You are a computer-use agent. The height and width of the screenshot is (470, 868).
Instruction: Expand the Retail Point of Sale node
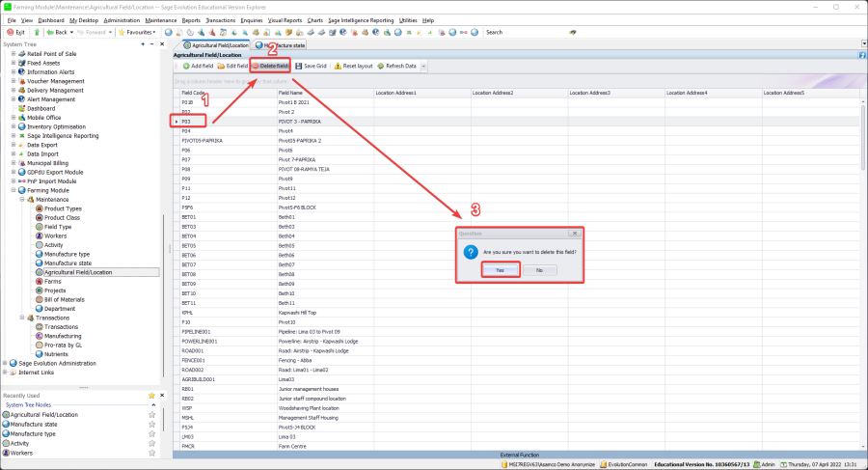pyautogui.click(x=14, y=53)
